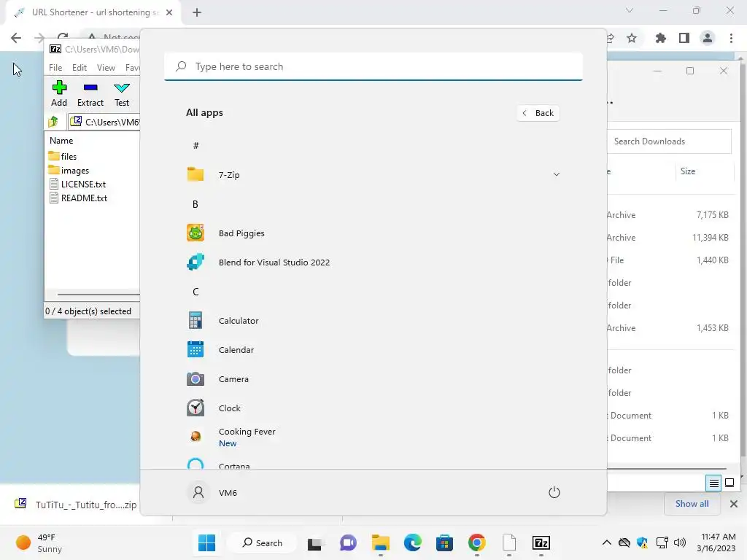Click the B letter header in All apps
The width and height of the screenshot is (747, 560).
pyautogui.click(x=196, y=204)
